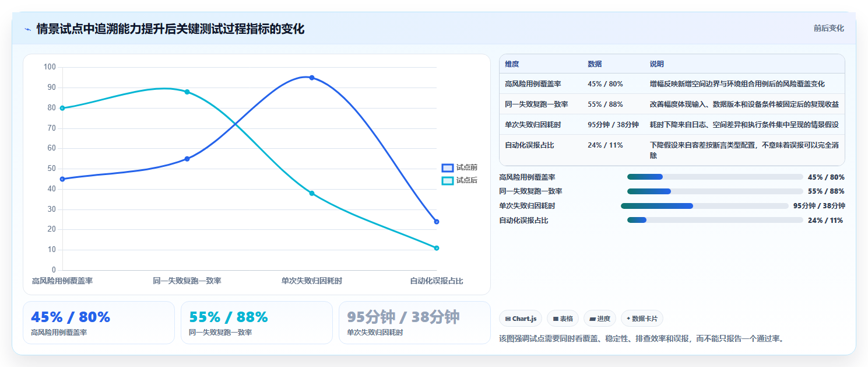Click description starting 下降假设来自容差
868x367 pixels.
point(744,151)
